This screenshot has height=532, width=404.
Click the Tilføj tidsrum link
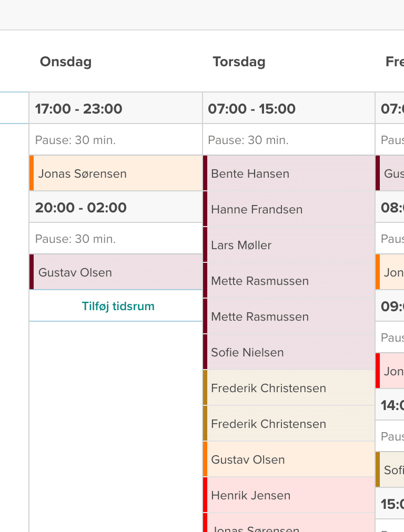117,305
